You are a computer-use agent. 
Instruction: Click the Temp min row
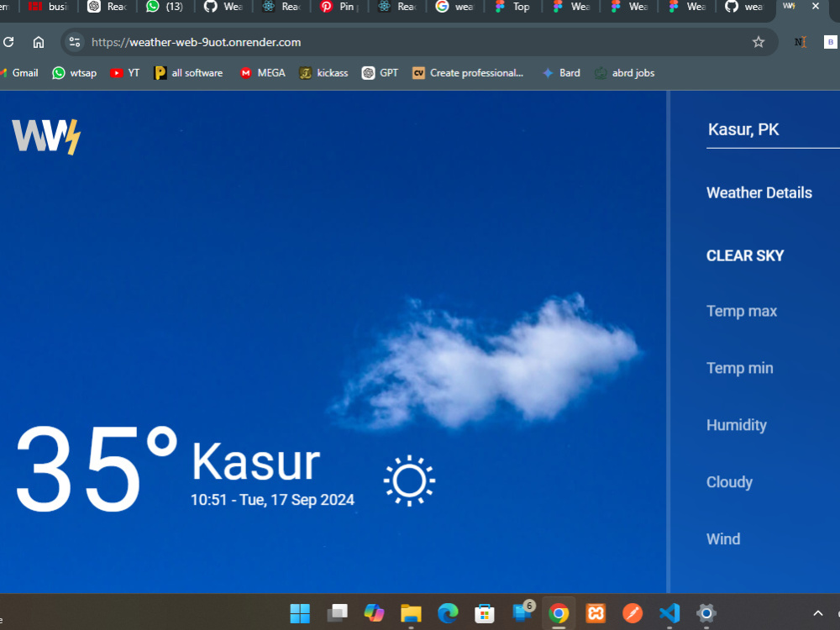point(740,368)
